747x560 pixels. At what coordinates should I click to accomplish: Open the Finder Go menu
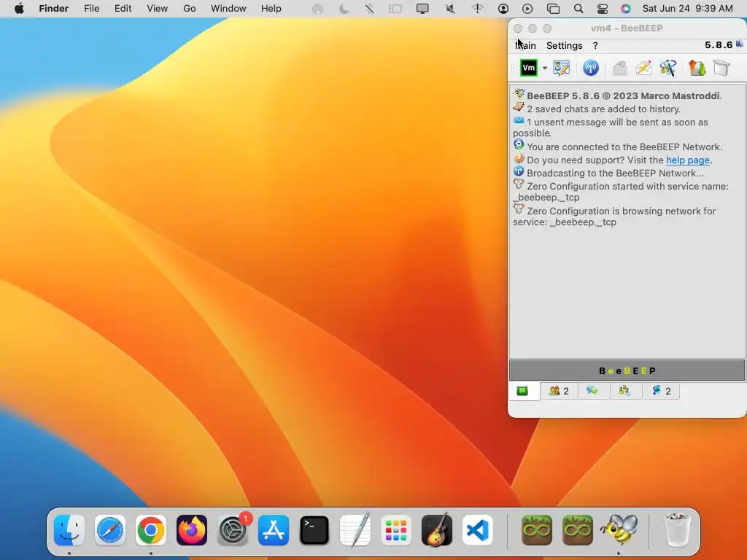(x=189, y=9)
